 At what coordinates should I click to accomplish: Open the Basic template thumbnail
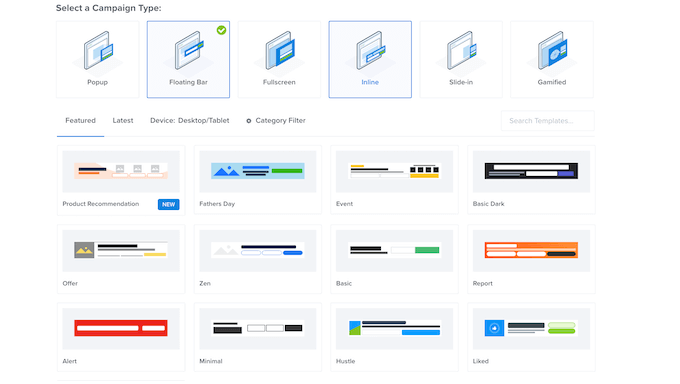coord(394,251)
